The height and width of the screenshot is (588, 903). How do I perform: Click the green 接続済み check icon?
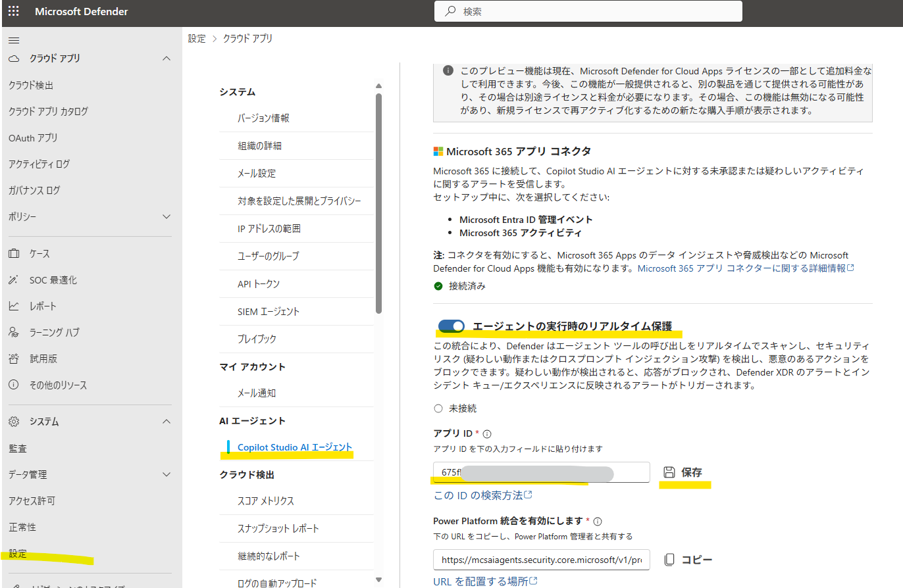pyautogui.click(x=438, y=286)
